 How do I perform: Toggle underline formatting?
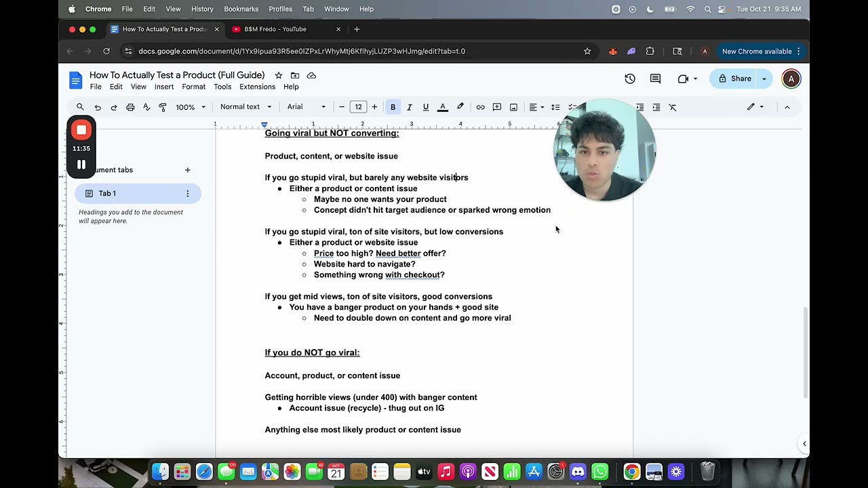tap(426, 107)
